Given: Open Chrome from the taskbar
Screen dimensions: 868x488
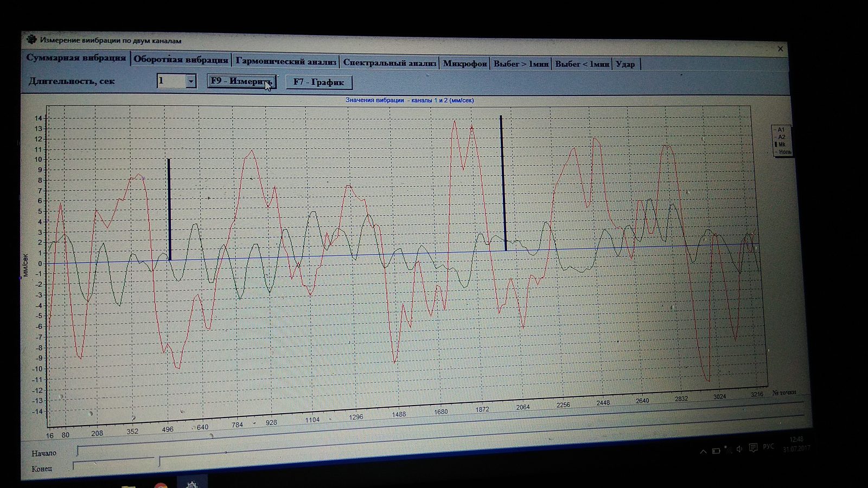Looking at the screenshot, I should (x=161, y=485).
